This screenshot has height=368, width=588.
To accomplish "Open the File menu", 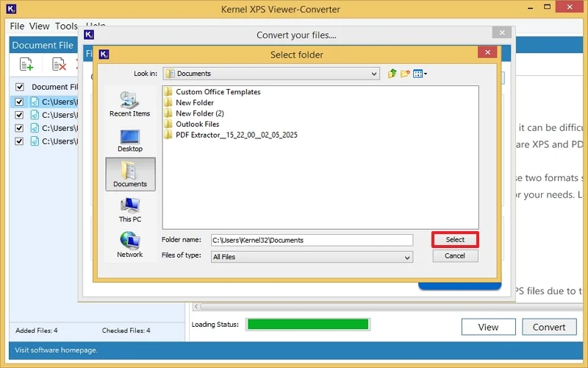I will [17, 26].
